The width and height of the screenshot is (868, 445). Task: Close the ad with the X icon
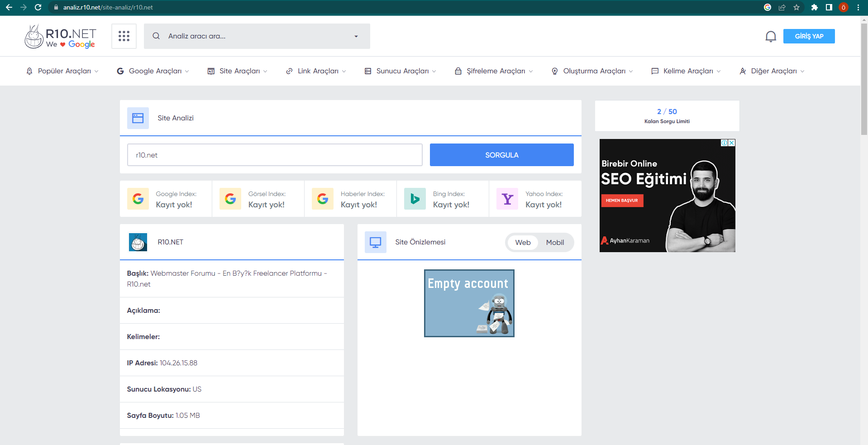click(732, 143)
